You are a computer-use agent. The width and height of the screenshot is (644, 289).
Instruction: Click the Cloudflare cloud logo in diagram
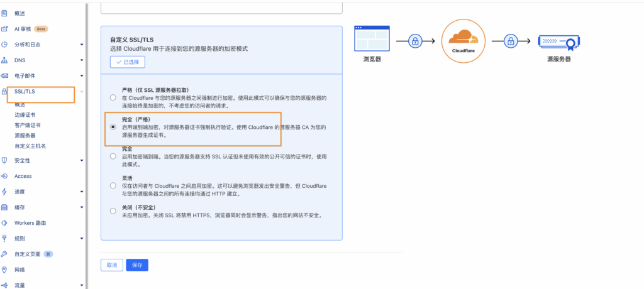pyautogui.click(x=464, y=36)
